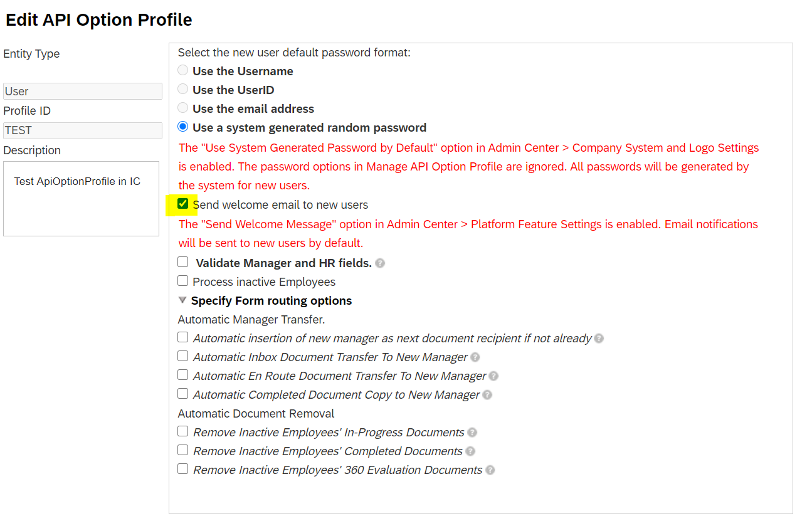Click the Profile ID field containing TEST
The image size is (812, 521).
pos(83,130)
